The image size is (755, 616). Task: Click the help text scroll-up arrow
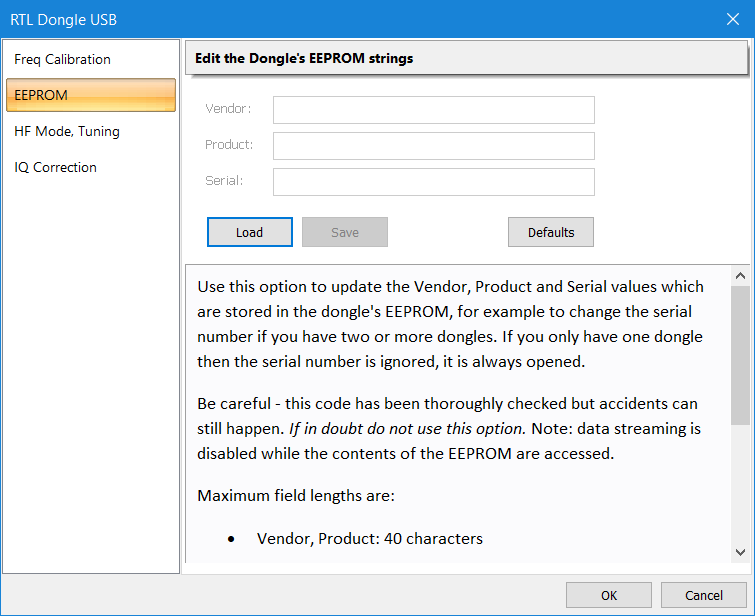(x=740, y=276)
